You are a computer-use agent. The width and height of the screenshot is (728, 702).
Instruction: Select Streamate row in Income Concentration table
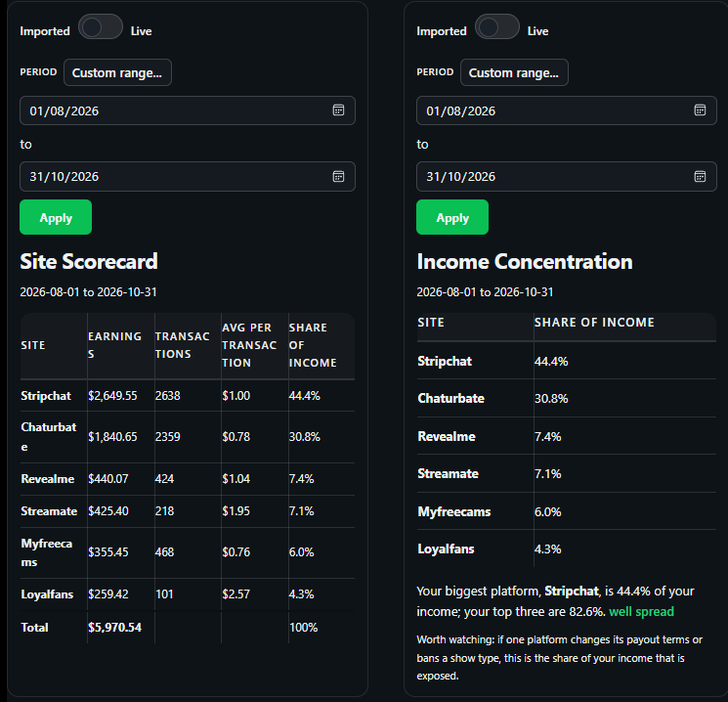pos(567,474)
